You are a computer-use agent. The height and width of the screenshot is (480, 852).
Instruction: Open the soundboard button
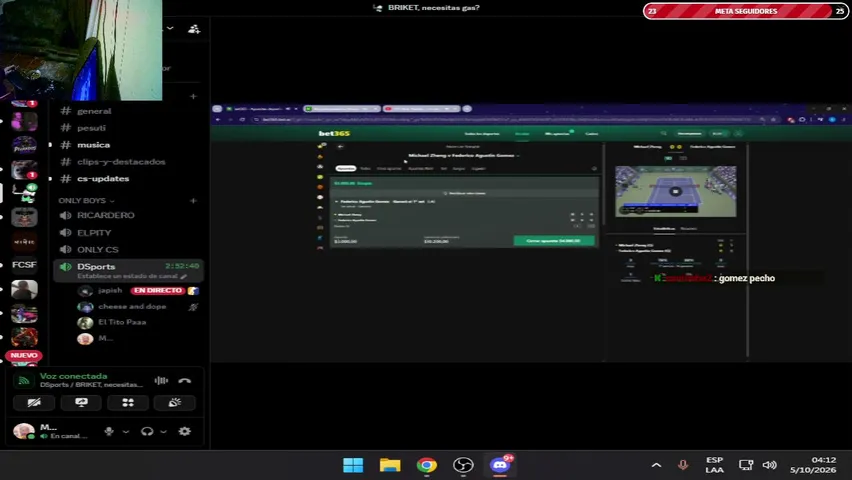click(175, 403)
